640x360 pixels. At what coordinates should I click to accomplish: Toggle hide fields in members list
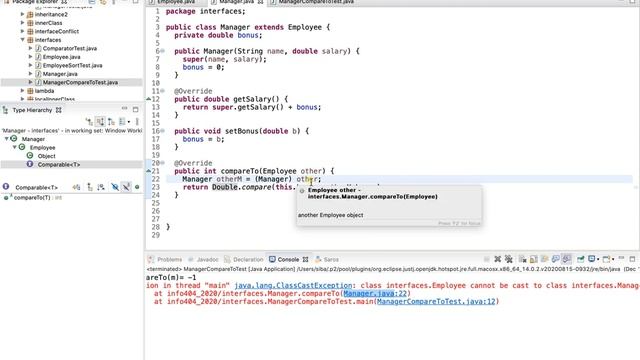[115, 187]
